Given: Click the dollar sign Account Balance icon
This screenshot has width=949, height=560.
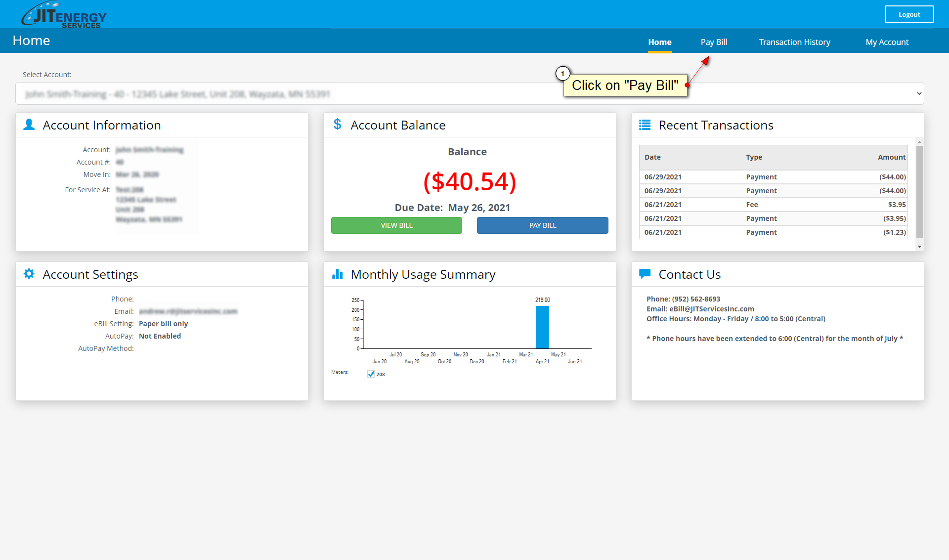Looking at the screenshot, I should click(337, 125).
